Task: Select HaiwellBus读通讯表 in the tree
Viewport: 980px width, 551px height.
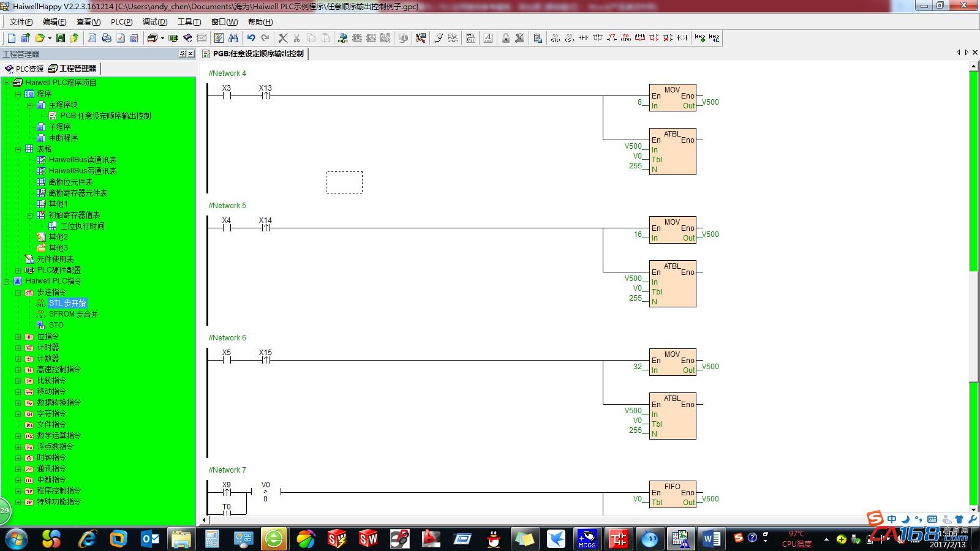Action: (83, 160)
